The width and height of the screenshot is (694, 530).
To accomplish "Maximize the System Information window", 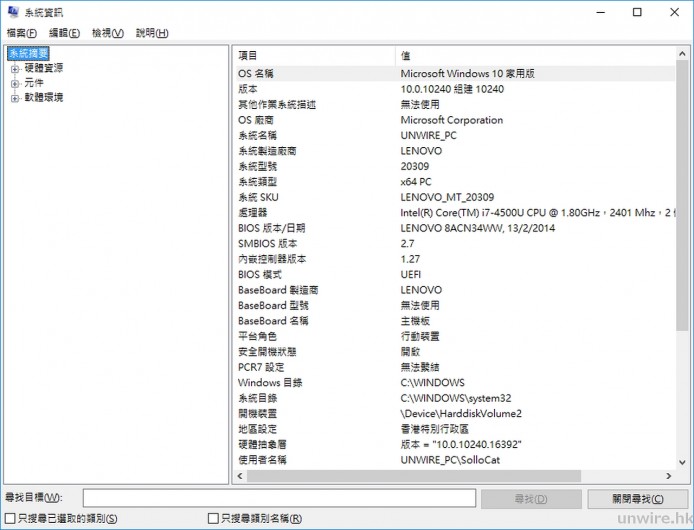I will [637, 12].
